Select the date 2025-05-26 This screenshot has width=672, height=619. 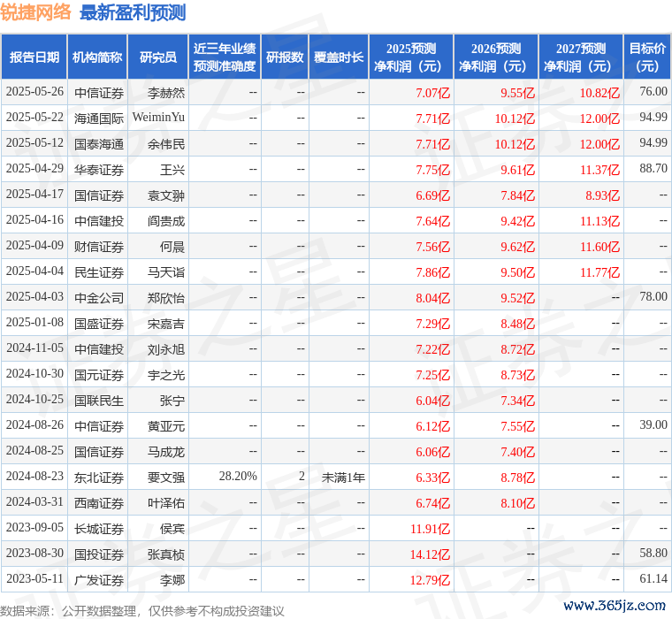point(34,92)
